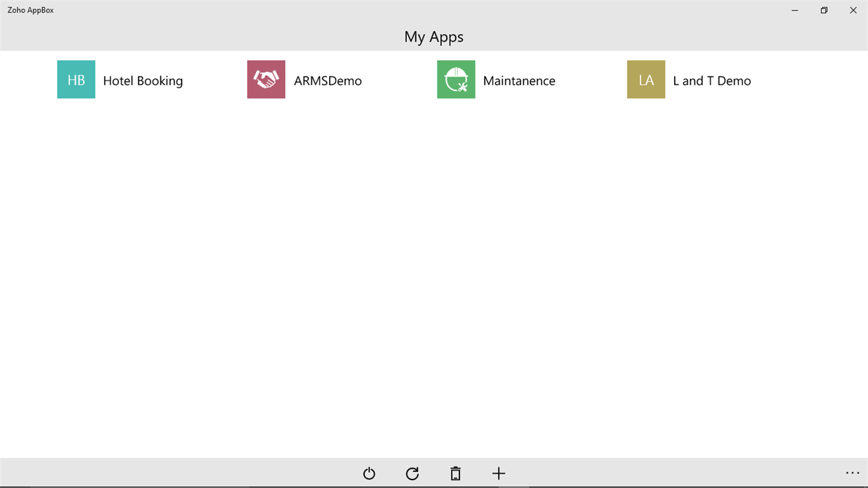Screen dimensions: 868x488
Task: Close the Zoho AppBox window
Action: click(853, 10)
